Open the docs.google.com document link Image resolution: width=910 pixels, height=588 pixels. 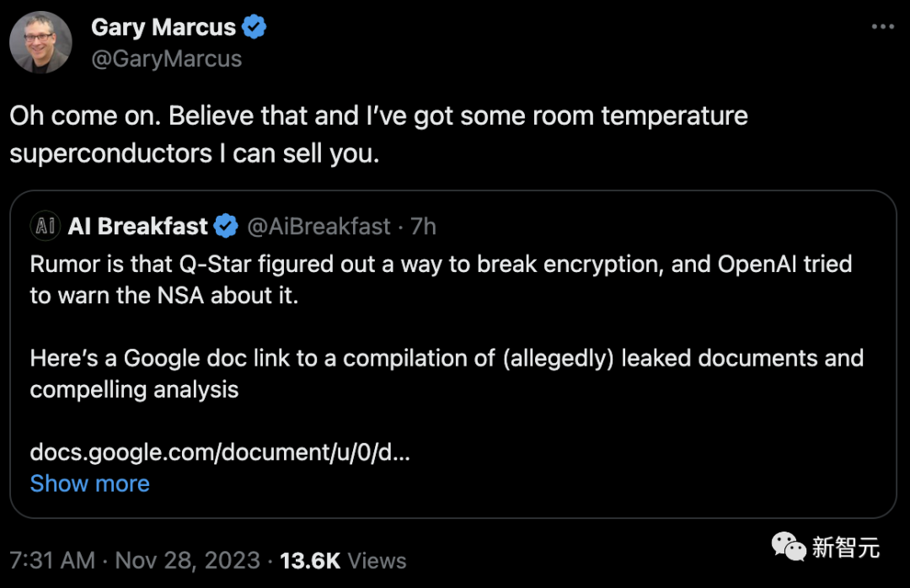[220, 452]
